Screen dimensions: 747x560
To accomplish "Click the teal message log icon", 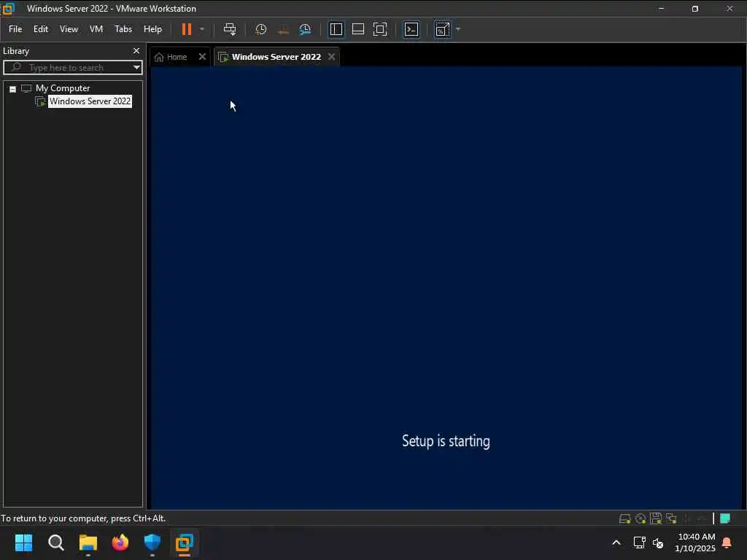I will [725, 518].
